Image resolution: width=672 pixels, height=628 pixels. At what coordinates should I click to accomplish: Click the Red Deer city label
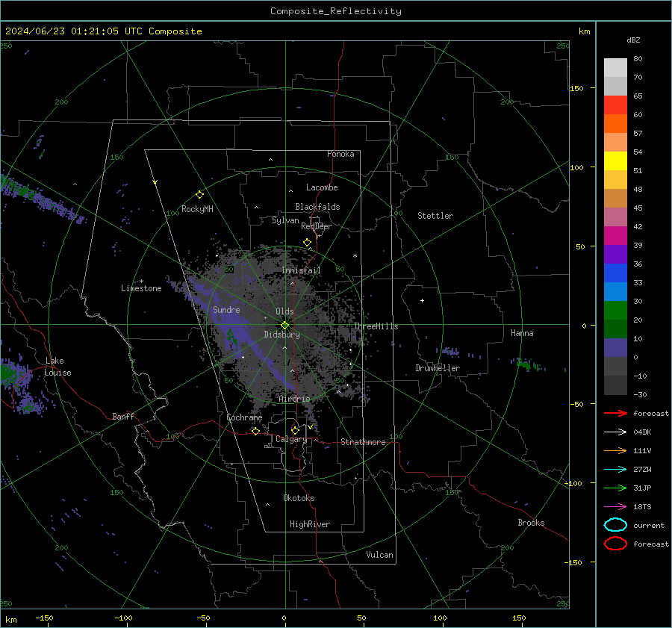tap(317, 226)
